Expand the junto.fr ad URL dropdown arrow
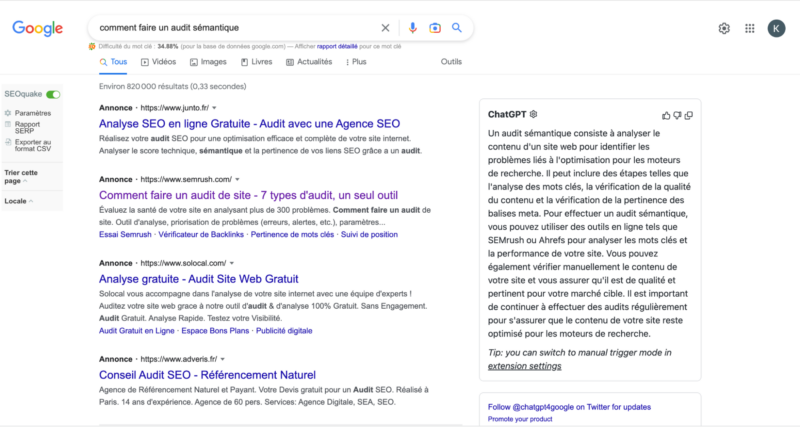 [x=214, y=108]
